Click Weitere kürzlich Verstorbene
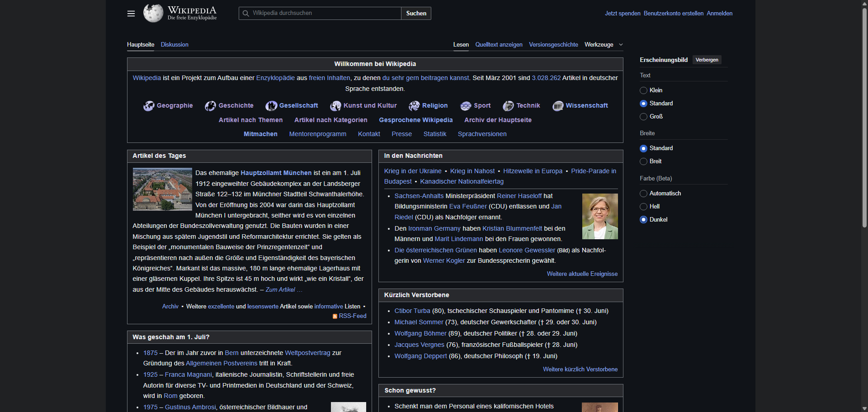 tap(580, 369)
